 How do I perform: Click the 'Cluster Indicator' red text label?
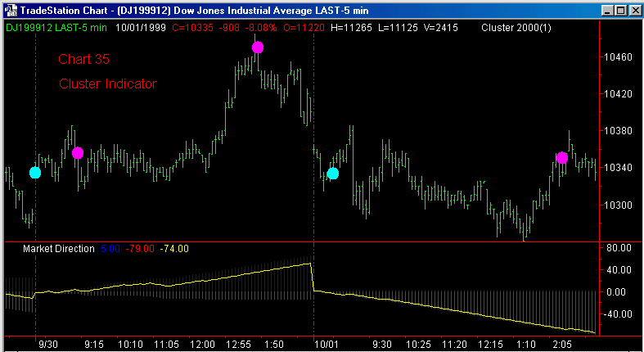tap(108, 83)
